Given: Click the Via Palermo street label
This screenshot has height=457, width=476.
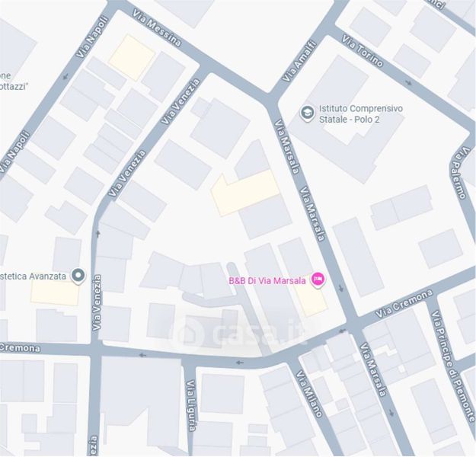Looking at the screenshot, I should (462, 174).
